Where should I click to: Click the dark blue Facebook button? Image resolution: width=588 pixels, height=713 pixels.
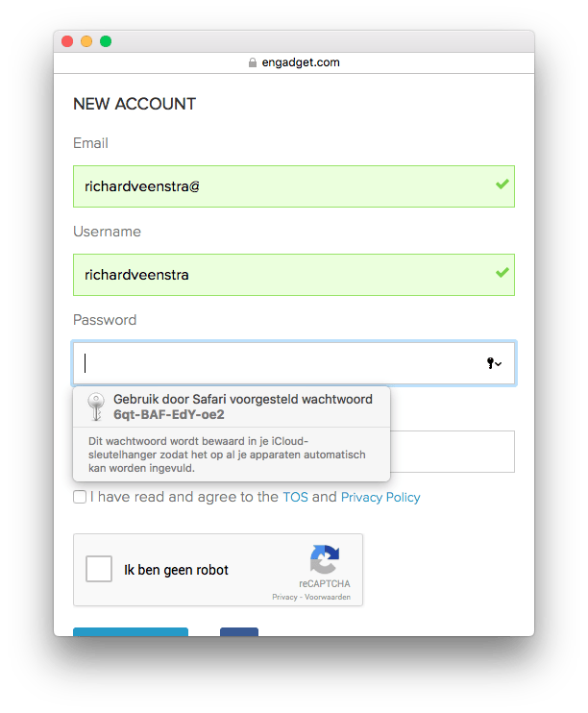tap(239, 631)
